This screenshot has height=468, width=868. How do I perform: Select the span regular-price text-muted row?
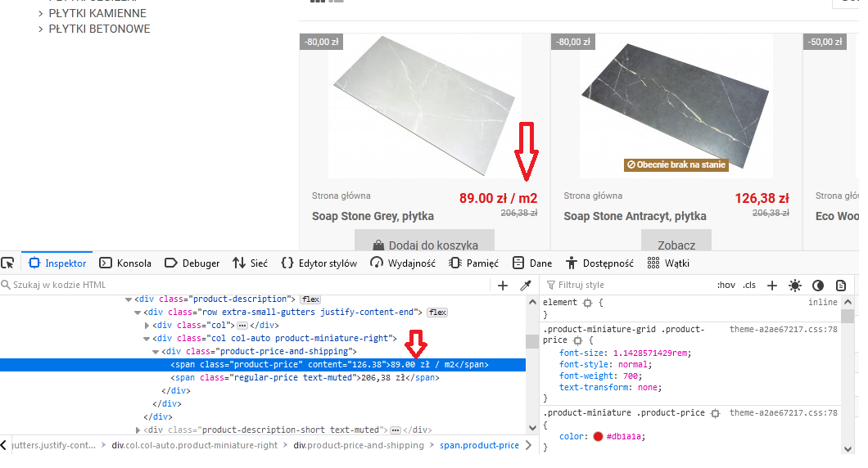point(263,378)
